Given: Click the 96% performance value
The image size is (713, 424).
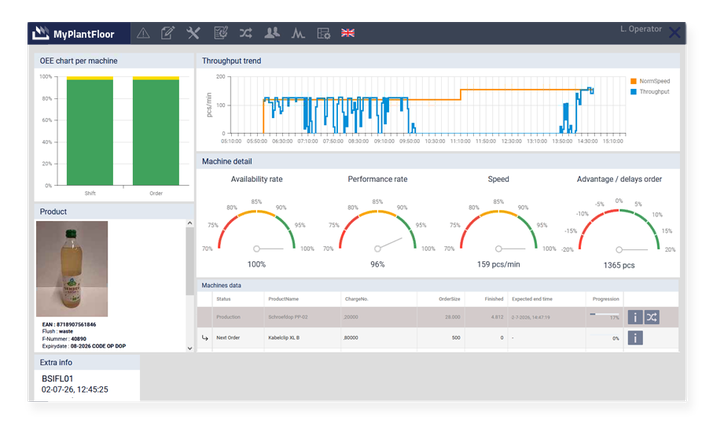Looking at the screenshot, I should (x=377, y=264).
